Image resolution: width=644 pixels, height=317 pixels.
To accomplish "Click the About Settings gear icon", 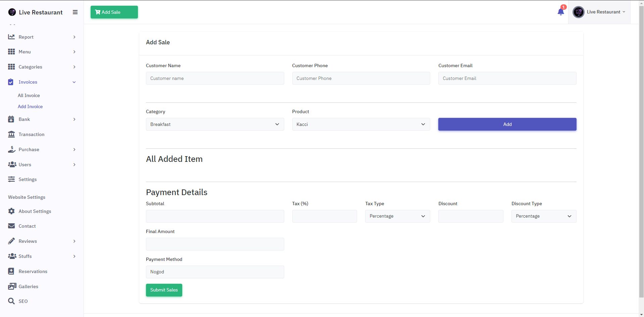I will [x=11, y=211].
